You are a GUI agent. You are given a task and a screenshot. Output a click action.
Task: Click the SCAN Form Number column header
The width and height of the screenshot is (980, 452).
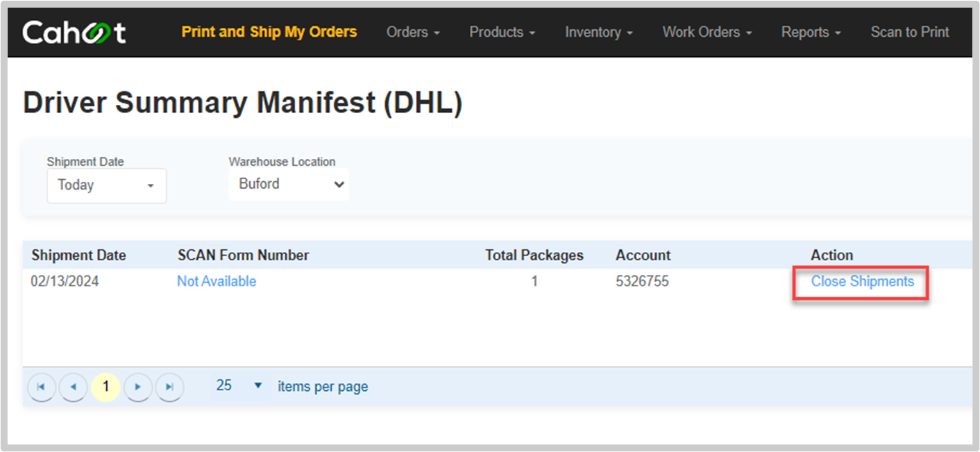coord(243,256)
